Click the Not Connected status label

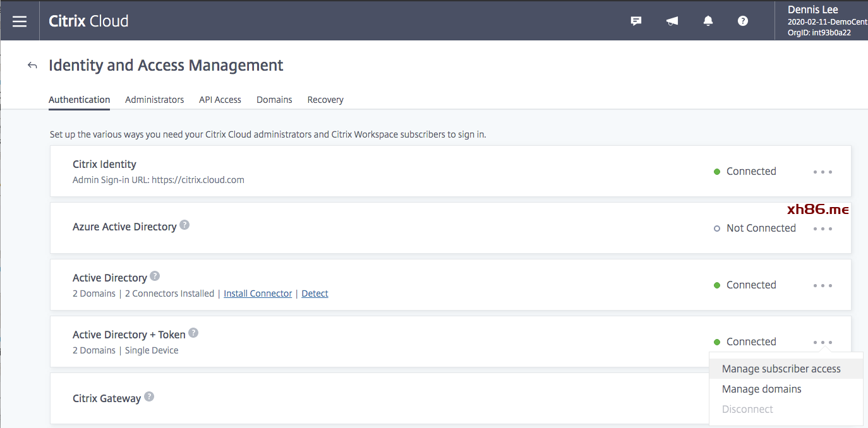(x=761, y=228)
